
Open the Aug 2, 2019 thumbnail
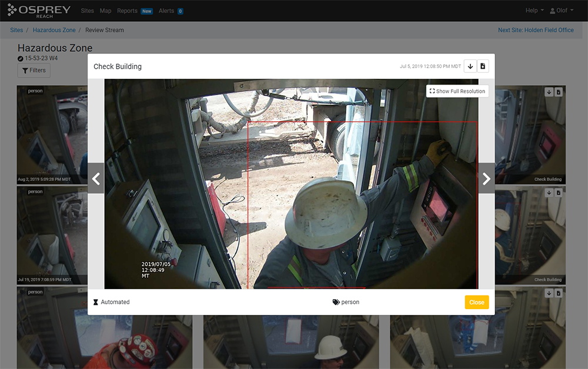tap(52, 135)
